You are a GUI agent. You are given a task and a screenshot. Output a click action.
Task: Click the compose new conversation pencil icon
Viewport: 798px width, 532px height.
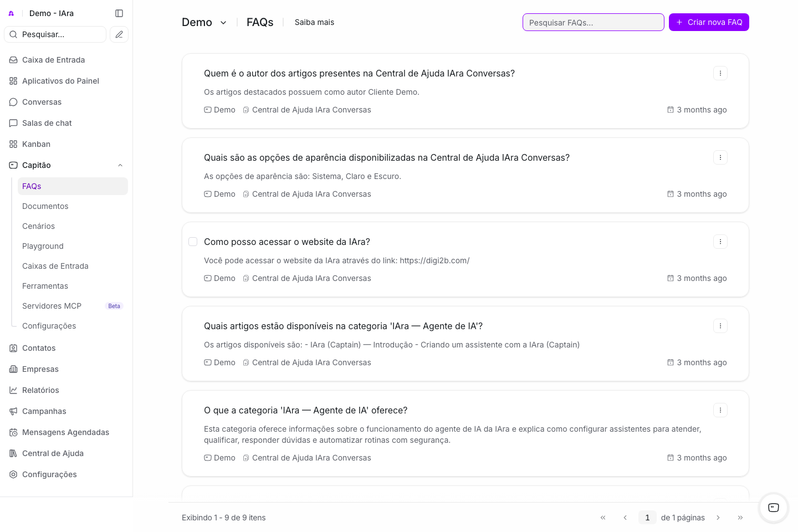(119, 34)
